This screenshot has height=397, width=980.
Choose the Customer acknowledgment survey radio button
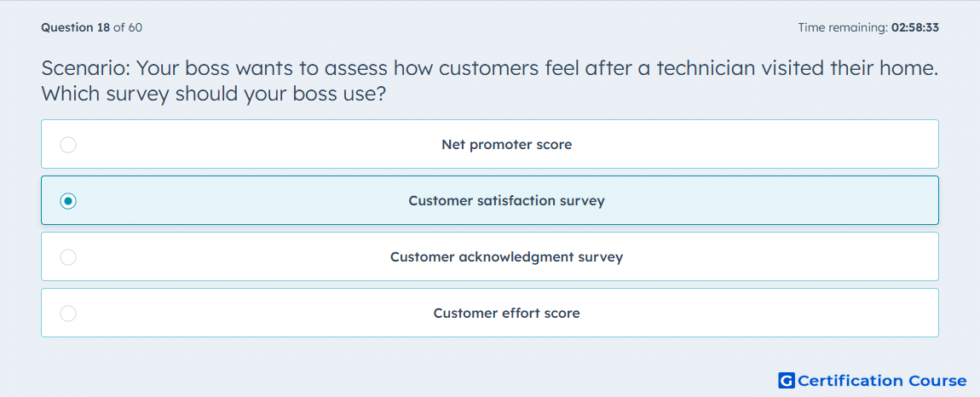pyautogui.click(x=68, y=257)
